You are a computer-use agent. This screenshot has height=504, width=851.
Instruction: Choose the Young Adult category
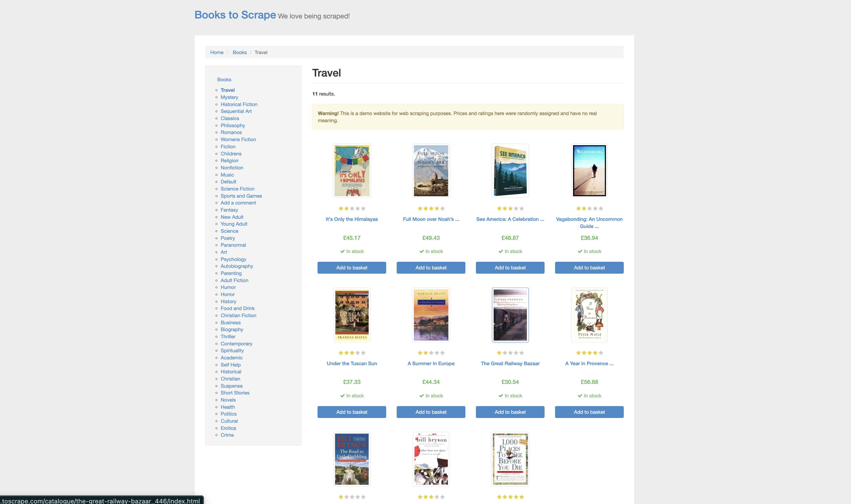(234, 224)
